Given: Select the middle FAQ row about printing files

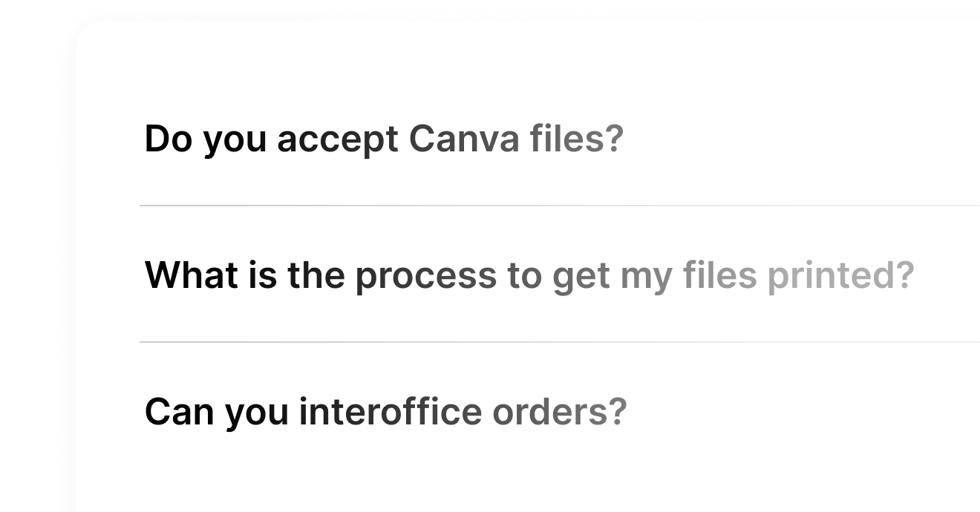Looking at the screenshot, I should [x=529, y=276].
